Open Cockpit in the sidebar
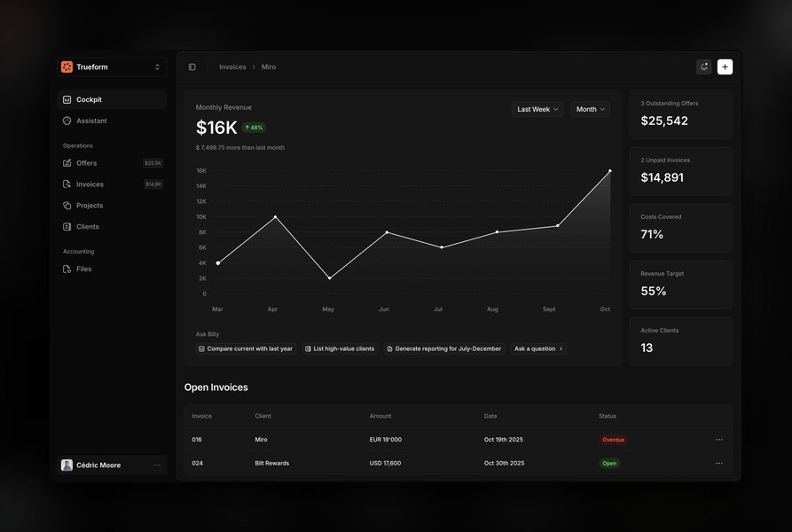 pyautogui.click(x=112, y=99)
